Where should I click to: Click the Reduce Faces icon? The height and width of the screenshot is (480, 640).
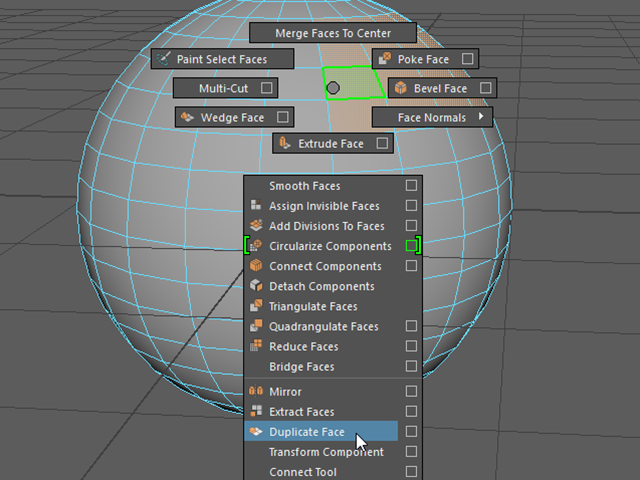(256, 346)
